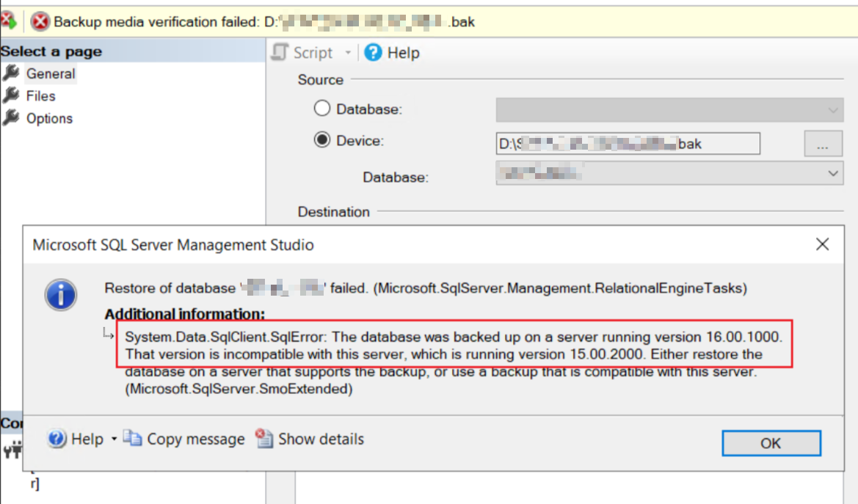The width and height of the screenshot is (858, 504).
Task: Choose the Database source radio button
Action: [322, 109]
